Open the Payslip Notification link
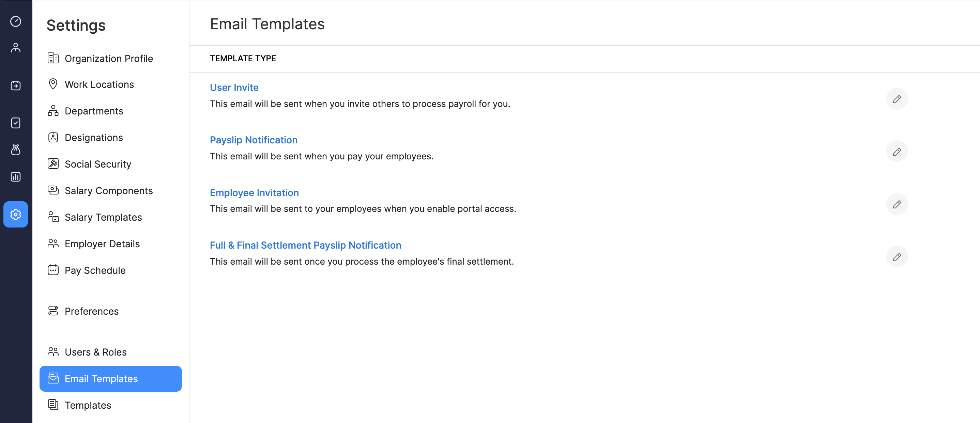This screenshot has height=423, width=980. tap(254, 140)
